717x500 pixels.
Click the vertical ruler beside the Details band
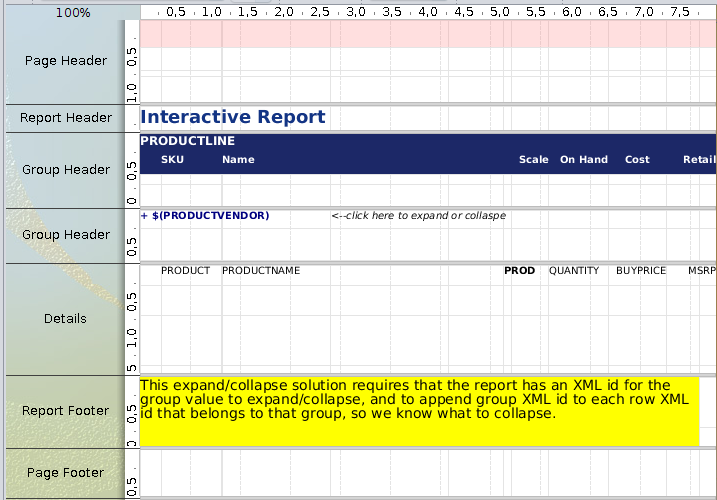pyautogui.click(x=132, y=319)
